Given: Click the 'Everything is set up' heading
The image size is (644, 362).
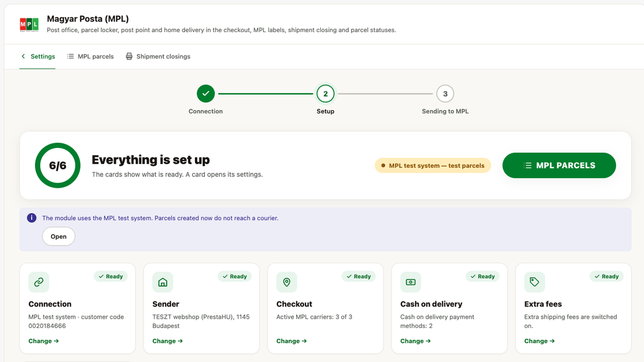Looking at the screenshot, I should coord(150,160).
